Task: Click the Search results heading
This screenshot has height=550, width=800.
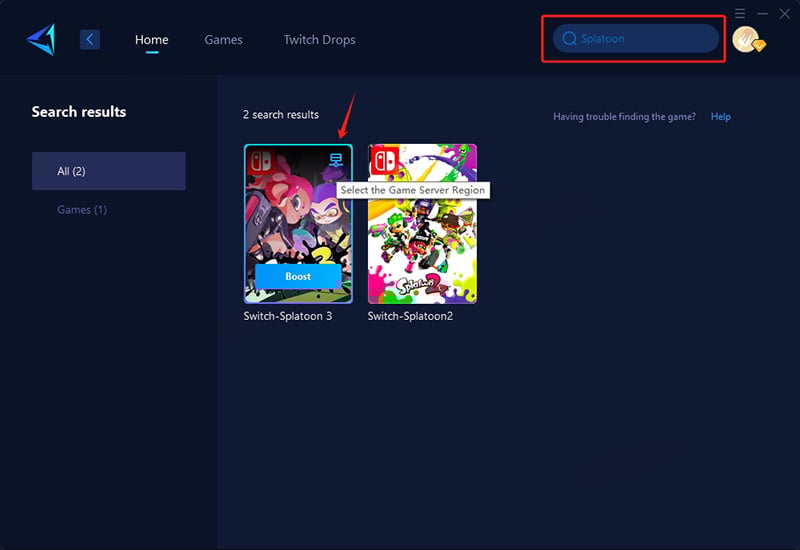Action: coord(79,112)
